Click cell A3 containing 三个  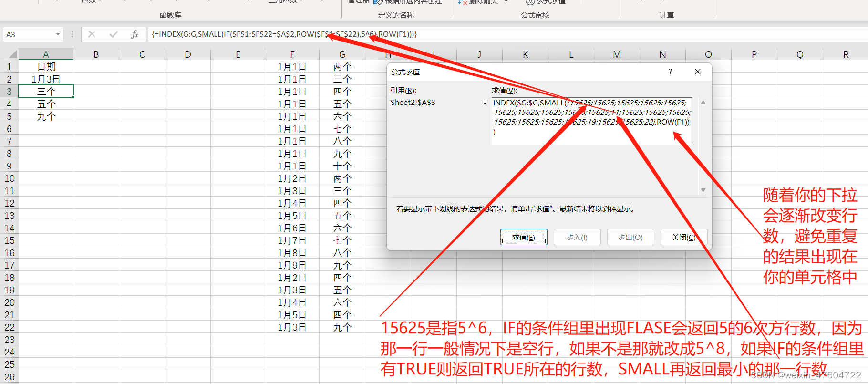pyautogui.click(x=46, y=92)
